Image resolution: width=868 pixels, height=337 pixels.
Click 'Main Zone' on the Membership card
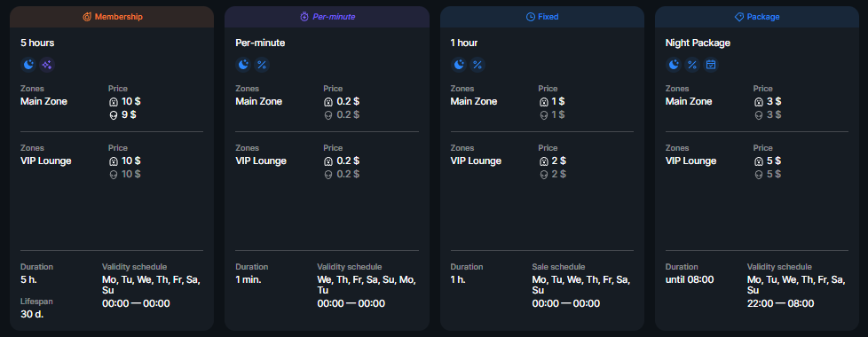tap(43, 102)
